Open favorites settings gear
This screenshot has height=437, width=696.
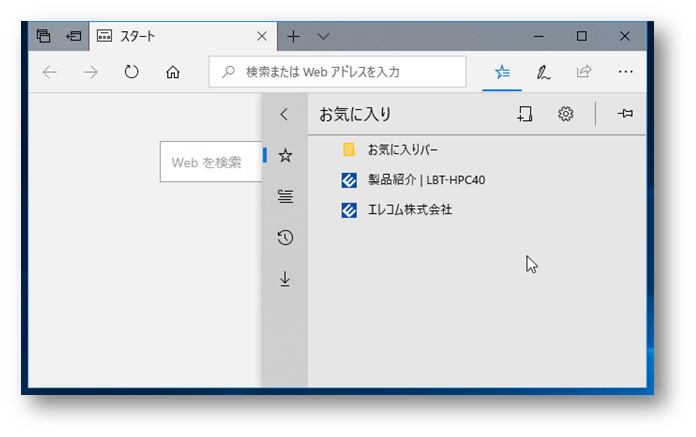566,114
